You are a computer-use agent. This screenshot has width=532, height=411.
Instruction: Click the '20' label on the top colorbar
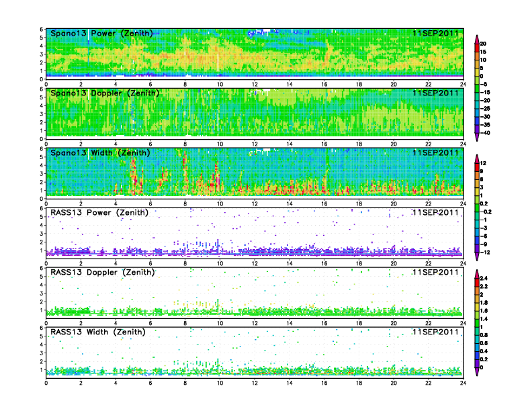(x=483, y=44)
